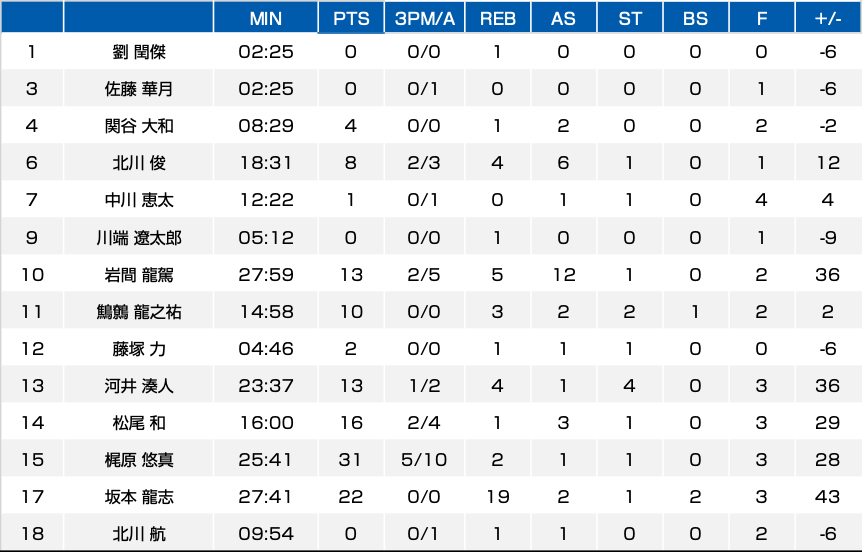
Task: Sort by BS column header
Action: (x=695, y=18)
